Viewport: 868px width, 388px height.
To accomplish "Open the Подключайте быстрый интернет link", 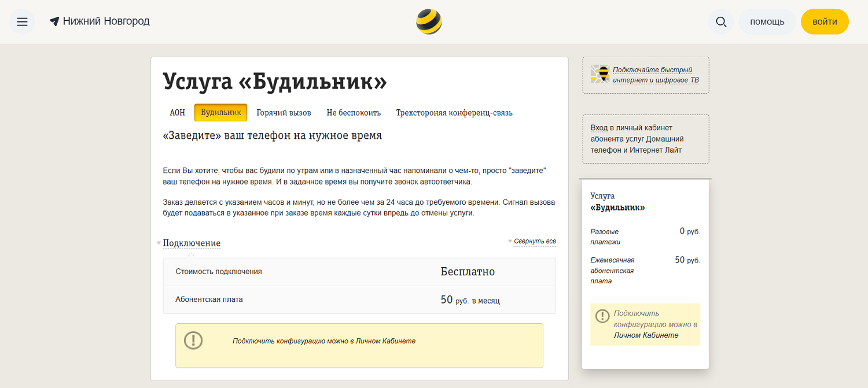I will [656, 75].
